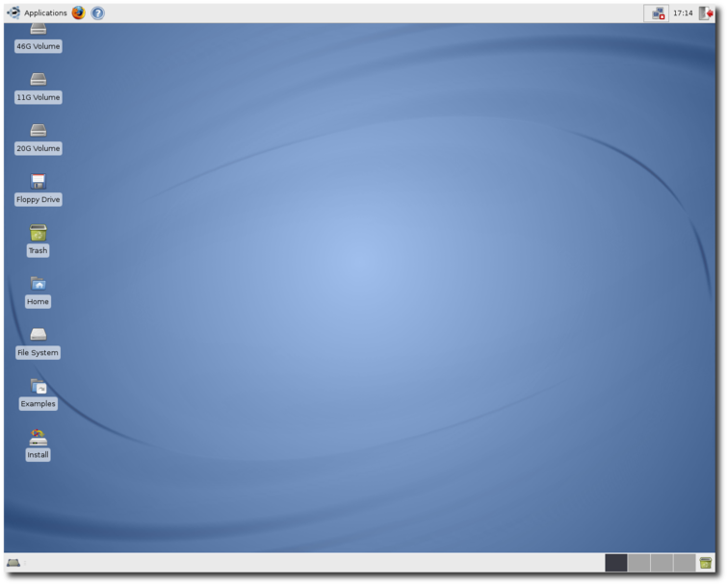The width and height of the screenshot is (728, 585).
Task: Click the logout icon in top panel
Action: click(x=706, y=13)
